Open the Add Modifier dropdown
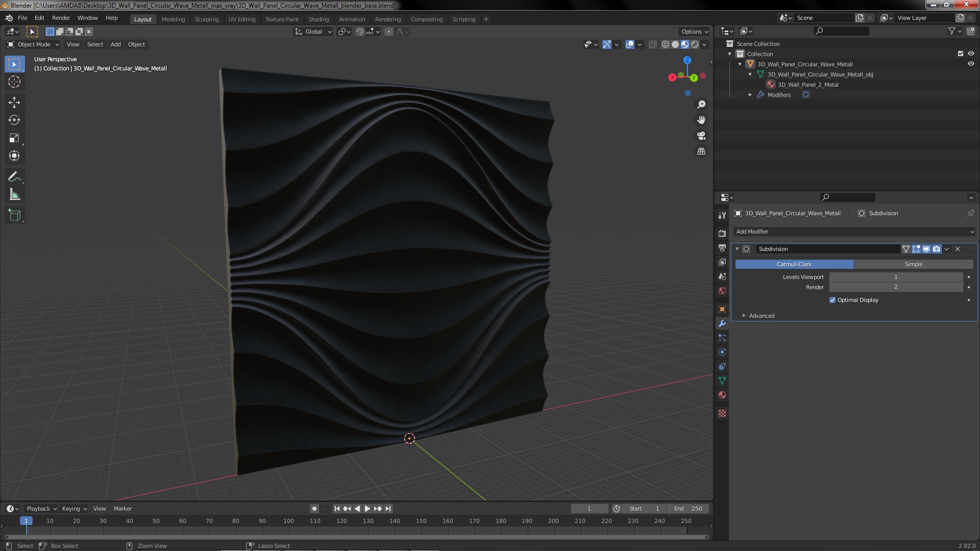The image size is (980, 551). (854, 232)
